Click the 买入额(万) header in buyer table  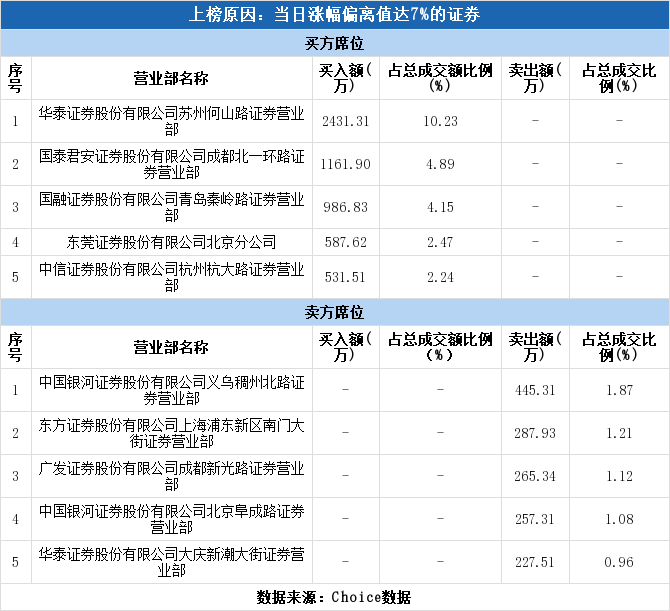click(345, 78)
